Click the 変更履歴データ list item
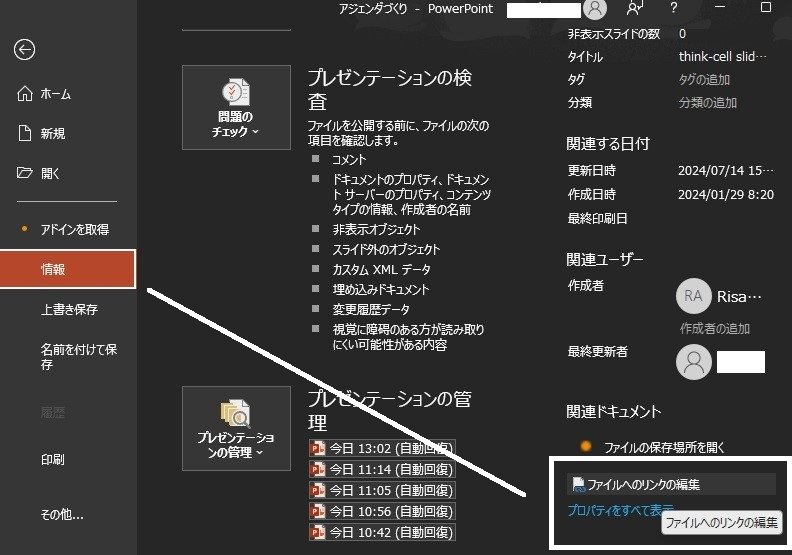The width and height of the screenshot is (792, 555). (371, 309)
